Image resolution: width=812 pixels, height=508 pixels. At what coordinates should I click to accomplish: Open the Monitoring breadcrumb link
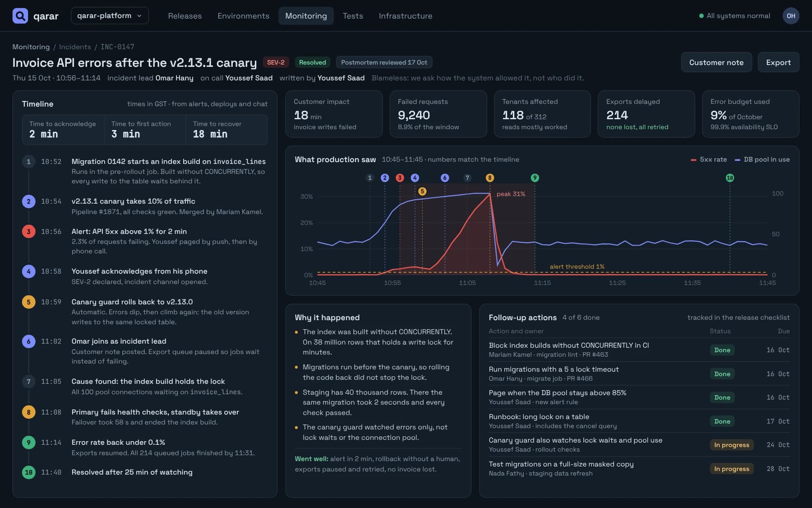click(x=31, y=47)
